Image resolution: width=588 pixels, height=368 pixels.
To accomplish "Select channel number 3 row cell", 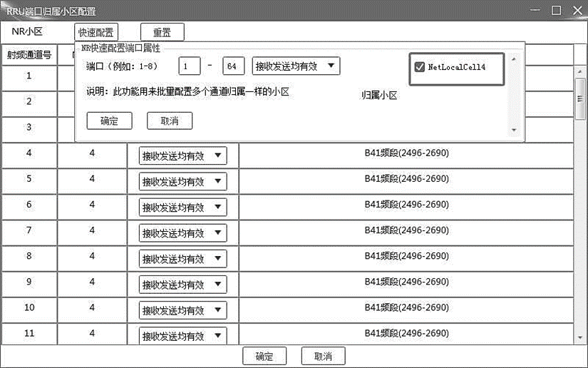I will (29, 130).
